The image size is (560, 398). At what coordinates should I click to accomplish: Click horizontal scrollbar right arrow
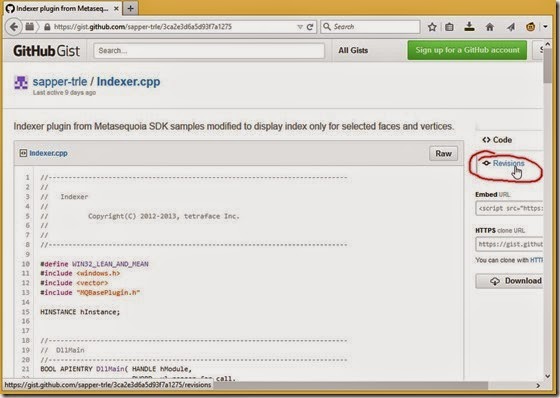(x=538, y=385)
